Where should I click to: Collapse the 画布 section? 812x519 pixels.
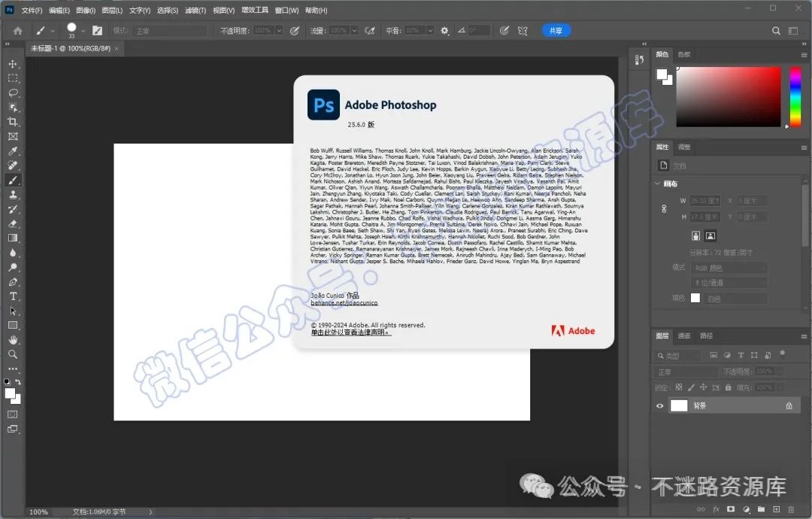point(658,184)
